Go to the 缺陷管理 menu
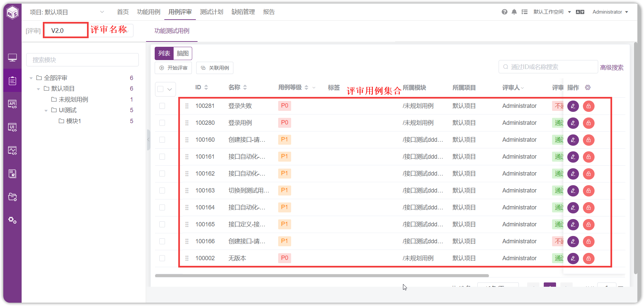Screen dimensions: 644x306 [243, 12]
